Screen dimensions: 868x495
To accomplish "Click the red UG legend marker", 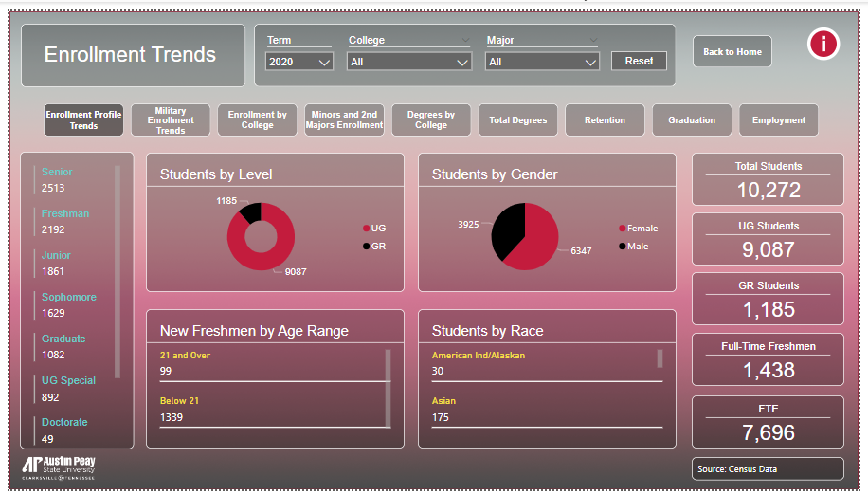I will point(366,229).
